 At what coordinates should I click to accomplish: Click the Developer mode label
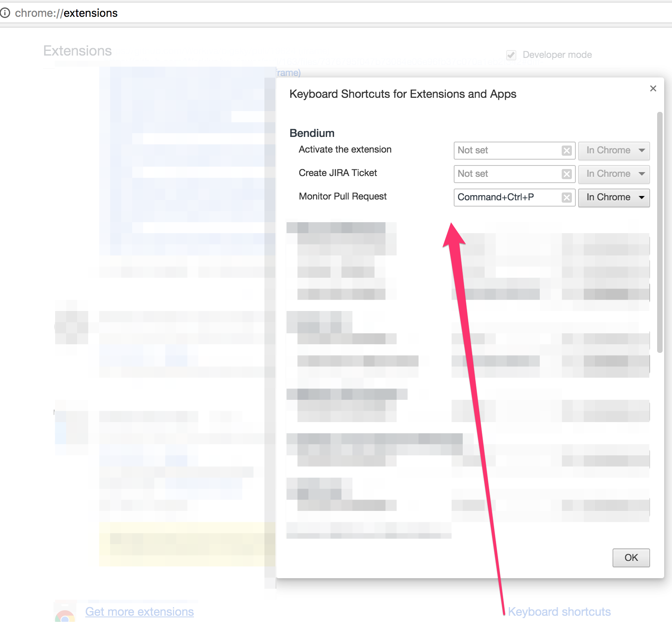[557, 55]
